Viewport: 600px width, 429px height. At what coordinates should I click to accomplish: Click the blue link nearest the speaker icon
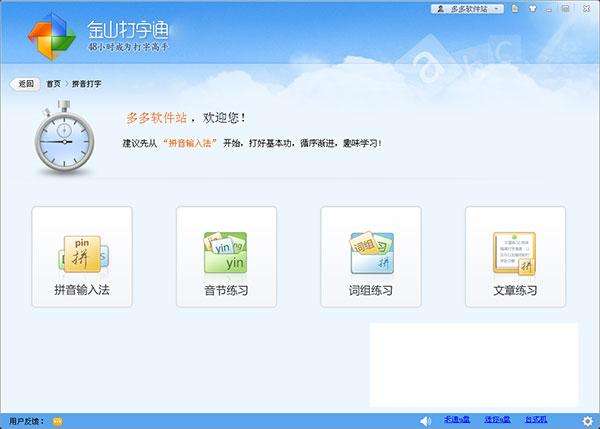pyautogui.click(x=457, y=420)
